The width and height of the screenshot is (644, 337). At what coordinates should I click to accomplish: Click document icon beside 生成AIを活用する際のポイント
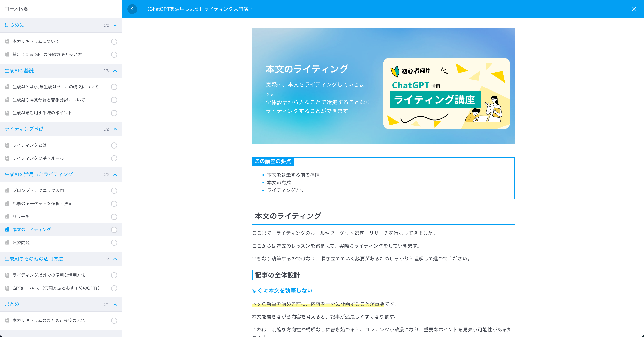pyautogui.click(x=7, y=113)
